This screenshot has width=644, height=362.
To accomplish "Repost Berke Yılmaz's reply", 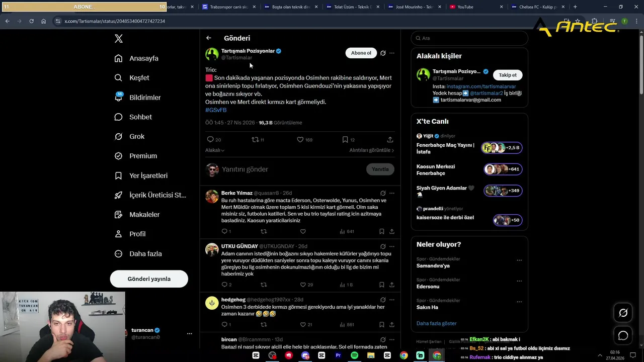I will point(264,232).
